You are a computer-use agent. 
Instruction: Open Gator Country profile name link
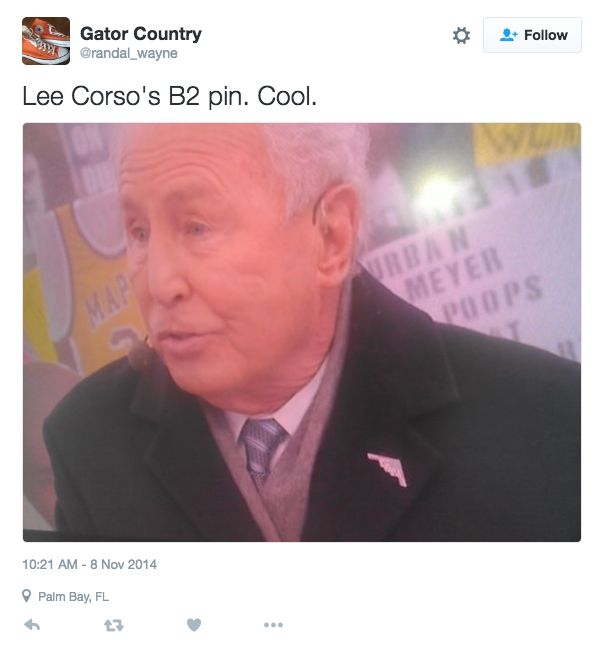(x=141, y=34)
